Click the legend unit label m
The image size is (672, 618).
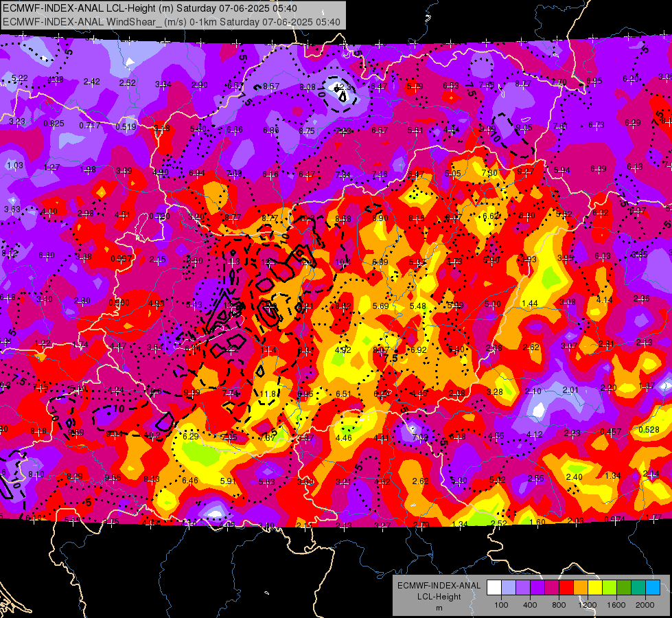(x=439, y=608)
